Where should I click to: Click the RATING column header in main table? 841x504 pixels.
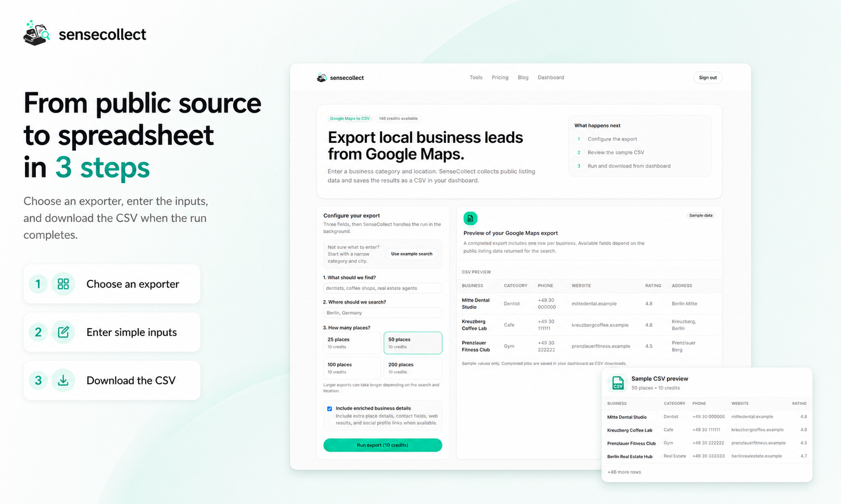pyautogui.click(x=653, y=285)
